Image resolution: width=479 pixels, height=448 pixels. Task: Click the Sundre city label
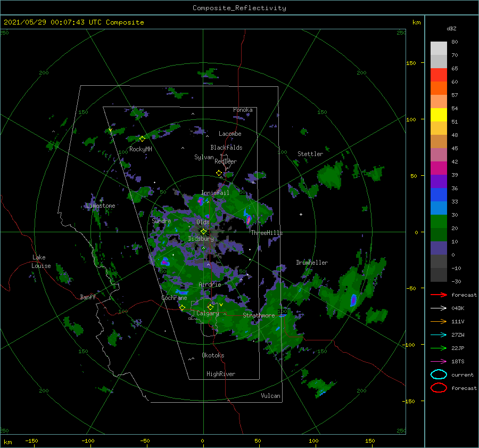click(161, 221)
